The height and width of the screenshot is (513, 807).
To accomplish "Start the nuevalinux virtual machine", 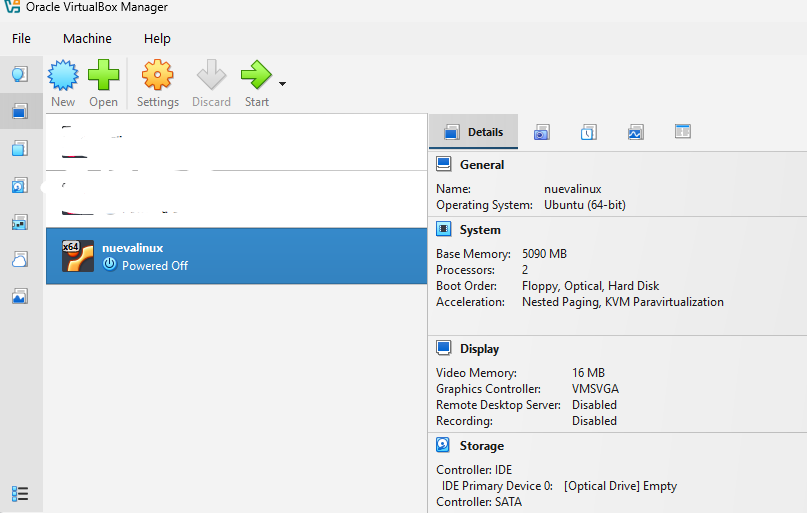I will tap(256, 84).
